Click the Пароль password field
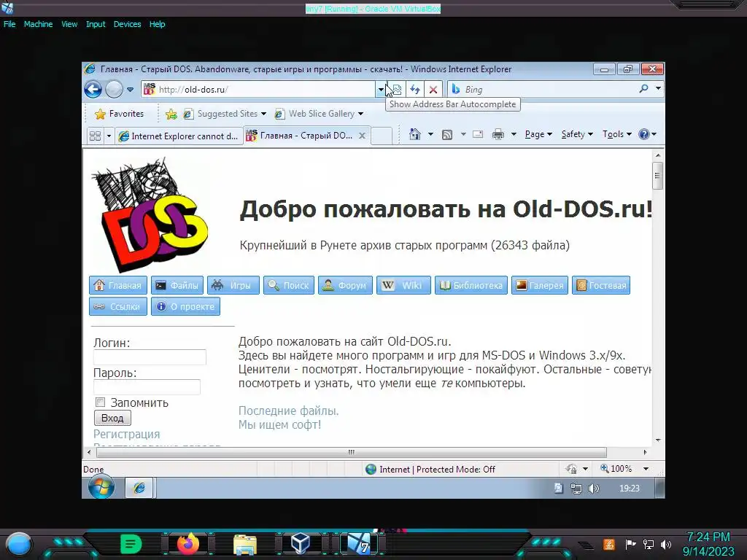Viewport: 747px width, 560px height. (x=147, y=386)
